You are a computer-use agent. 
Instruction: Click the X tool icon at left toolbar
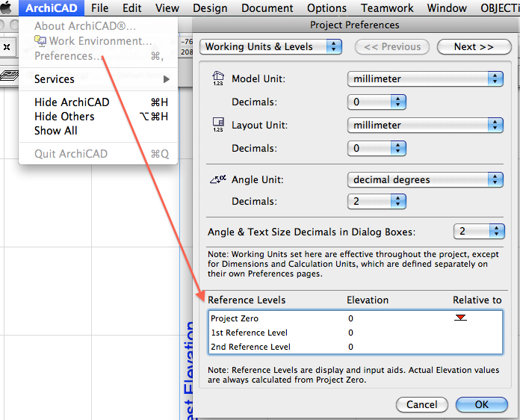point(7,47)
